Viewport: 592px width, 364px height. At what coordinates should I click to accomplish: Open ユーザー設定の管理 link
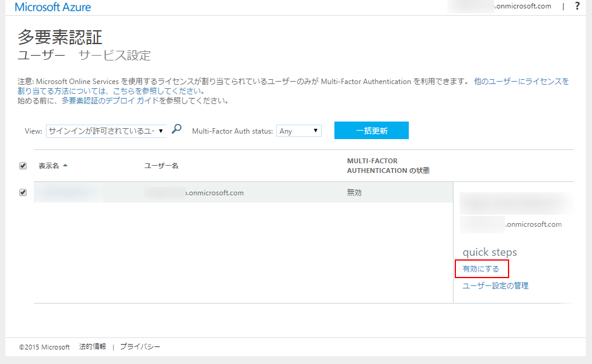[x=495, y=286]
